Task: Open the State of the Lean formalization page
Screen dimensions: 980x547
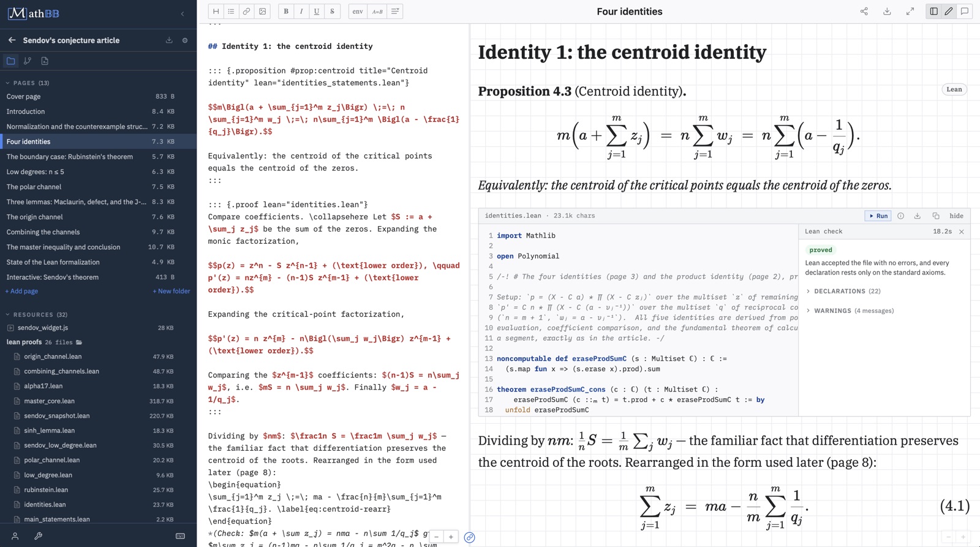Action: 98,262
